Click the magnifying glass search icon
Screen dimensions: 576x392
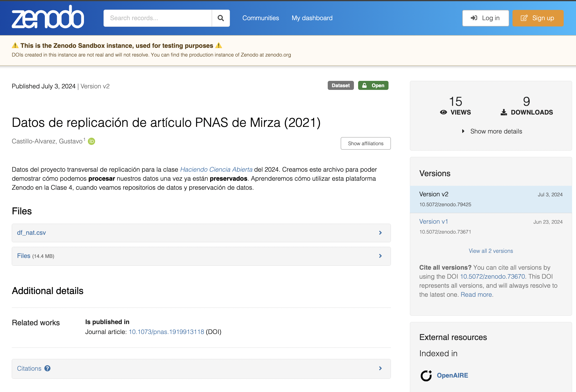coord(221,18)
